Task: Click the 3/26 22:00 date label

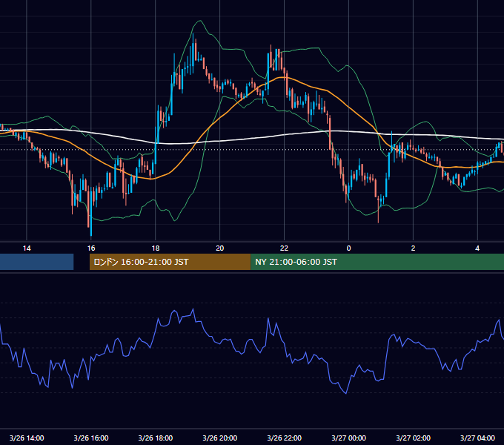Action: [x=284, y=438]
